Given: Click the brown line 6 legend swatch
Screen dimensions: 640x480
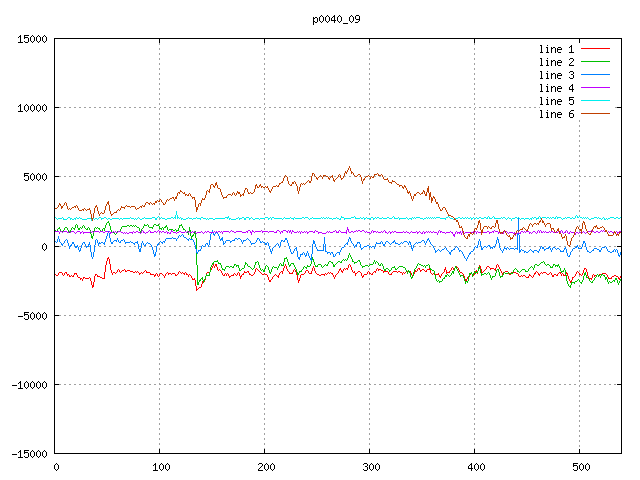Looking at the screenshot, I should tap(596, 114).
